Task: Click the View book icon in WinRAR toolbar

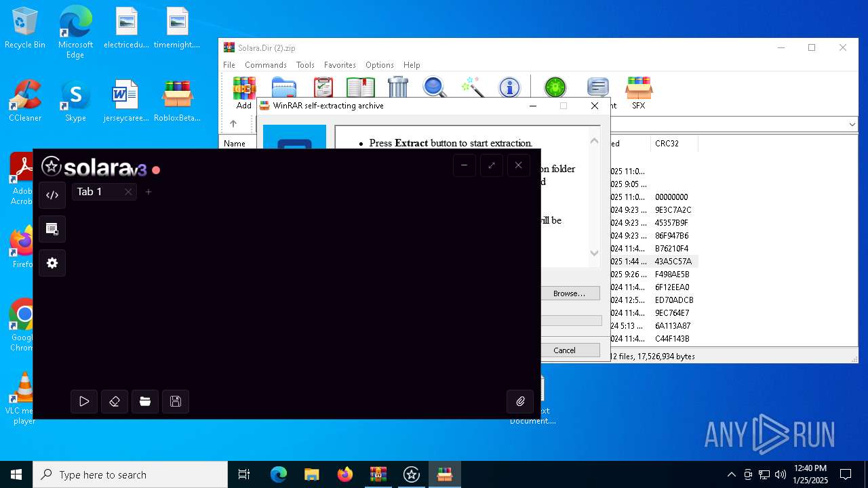Action: (x=360, y=89)
